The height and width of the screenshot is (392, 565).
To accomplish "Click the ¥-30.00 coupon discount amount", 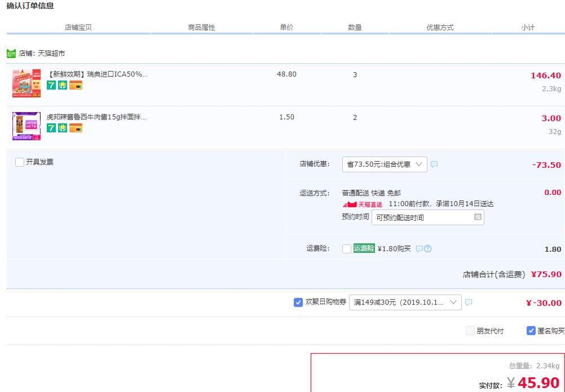I will [x=544, y=303].
